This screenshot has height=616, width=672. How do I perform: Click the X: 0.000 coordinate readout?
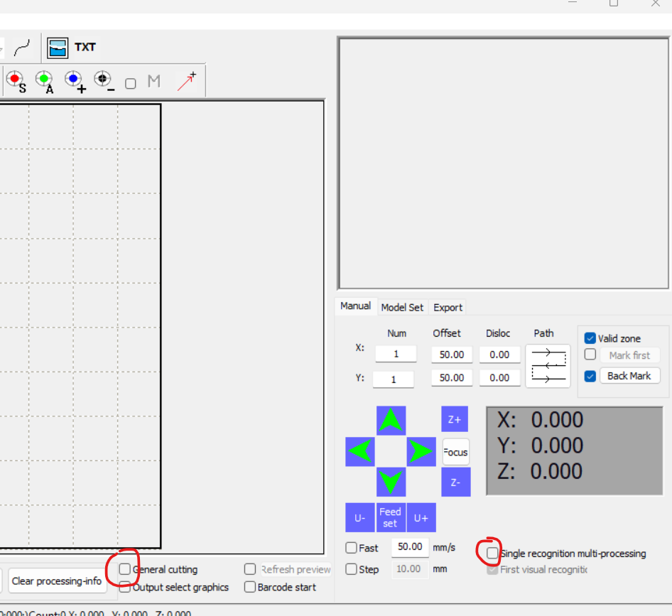pos(540,420)
